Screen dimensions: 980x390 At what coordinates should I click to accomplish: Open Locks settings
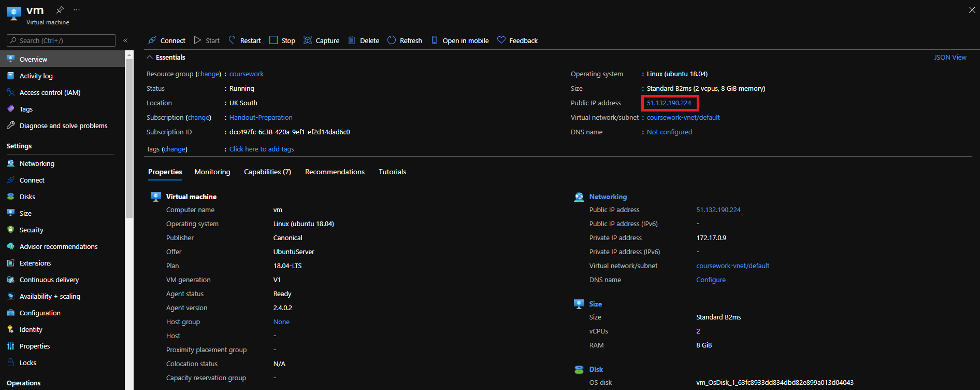(62, 363)
